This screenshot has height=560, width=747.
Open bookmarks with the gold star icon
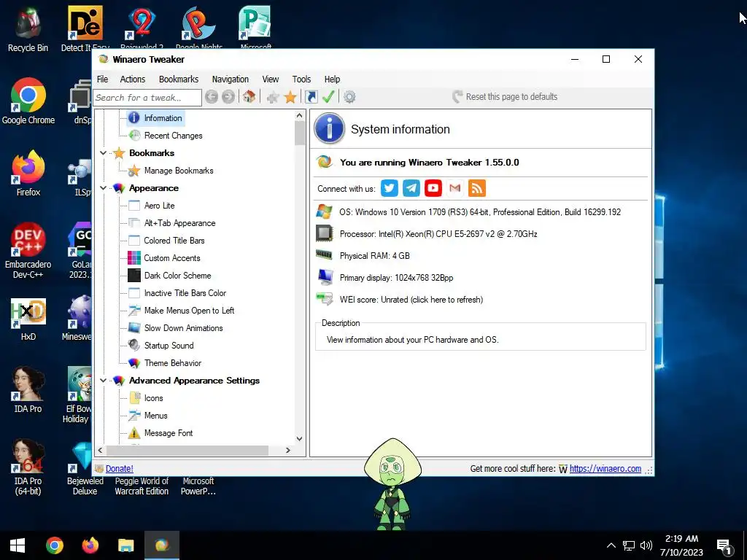290,97
